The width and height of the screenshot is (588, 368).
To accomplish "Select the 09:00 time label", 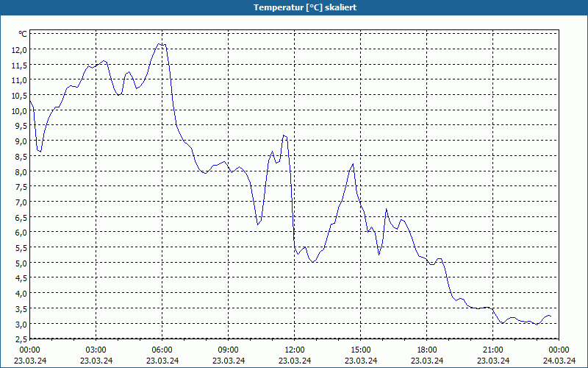I will pyautogui.click(x=229, y=350).
